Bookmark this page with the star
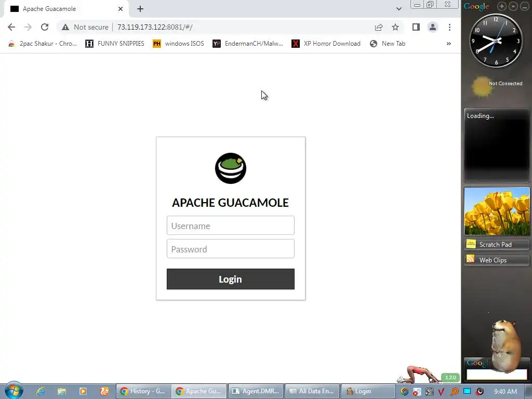Image resolution: width=532 pixels, height=399 pixels. pos(395,27)
